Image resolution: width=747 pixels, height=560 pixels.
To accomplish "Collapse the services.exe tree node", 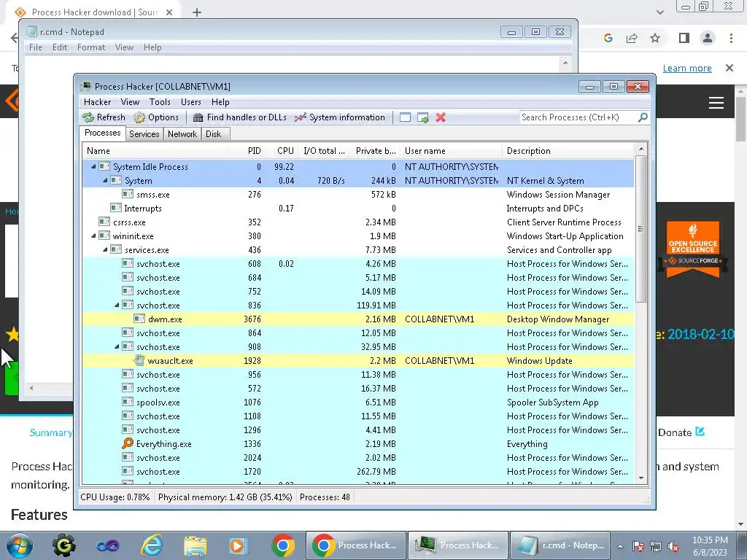I will pos(105,249).
